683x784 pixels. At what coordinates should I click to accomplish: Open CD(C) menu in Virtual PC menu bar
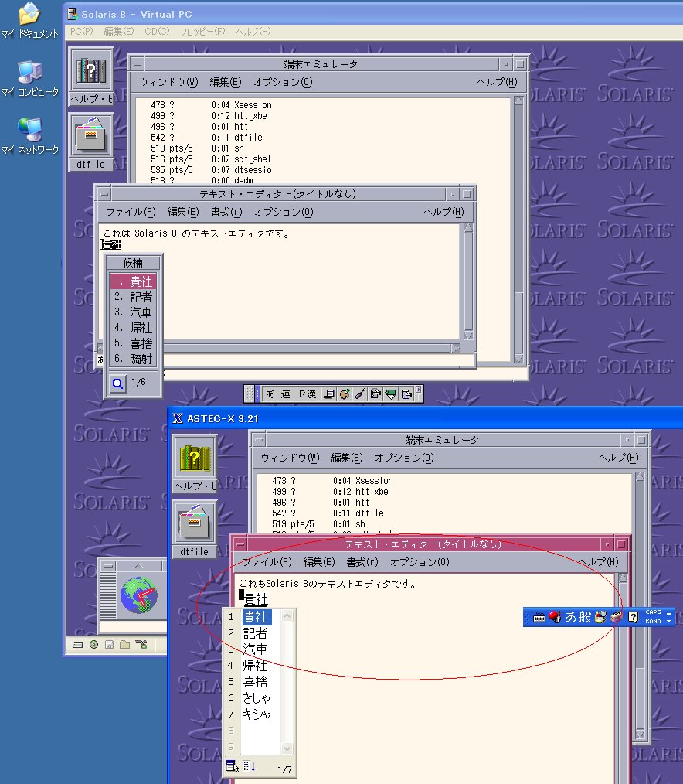[157, 32]
